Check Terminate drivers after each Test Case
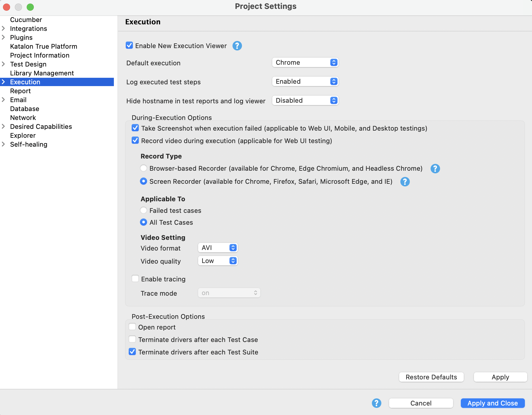The image size is (532, 415). click(x=132, y=339)
